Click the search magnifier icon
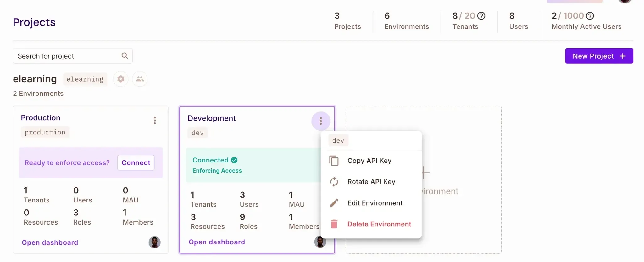This screenshot has height=262, width=644. click(125, 56)
